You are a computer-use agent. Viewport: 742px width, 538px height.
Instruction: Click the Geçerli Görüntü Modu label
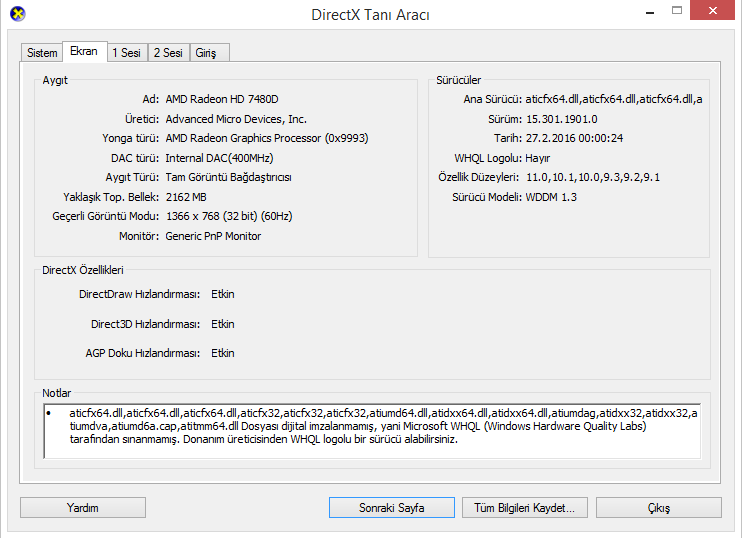[x=106, y=216]
